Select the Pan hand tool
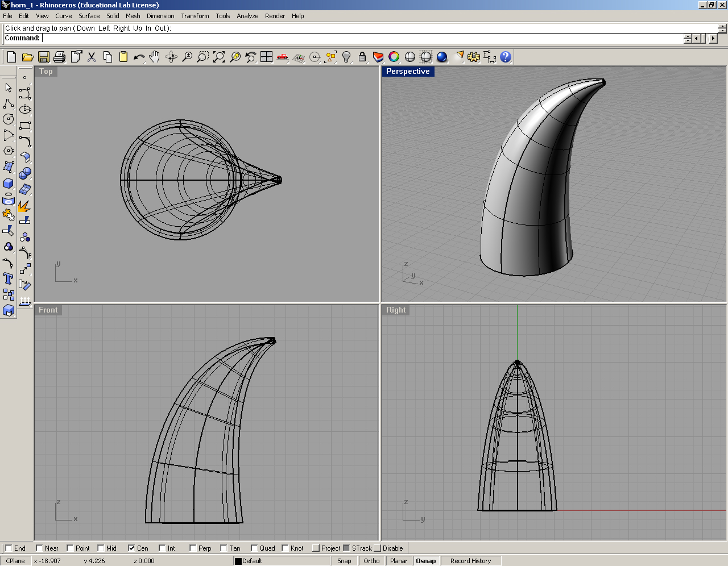728x566 pixels. 155,57
